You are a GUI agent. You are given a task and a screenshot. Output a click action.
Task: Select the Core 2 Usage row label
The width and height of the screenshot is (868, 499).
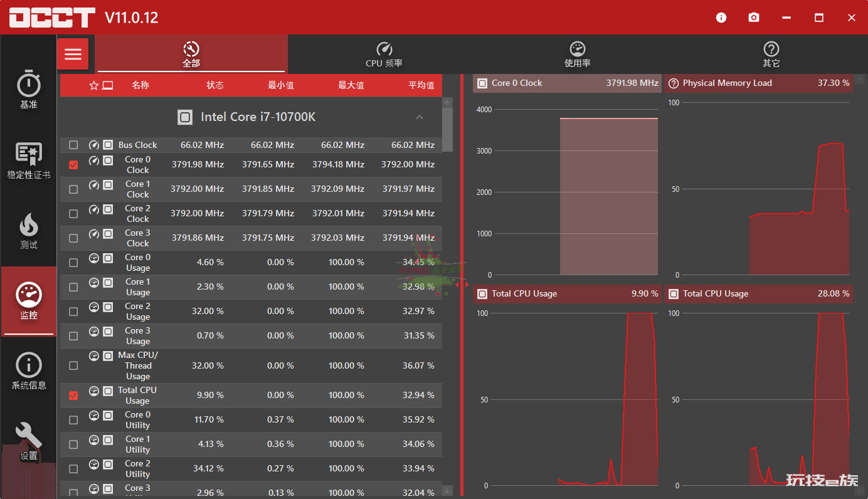click(x=137, y=312)
